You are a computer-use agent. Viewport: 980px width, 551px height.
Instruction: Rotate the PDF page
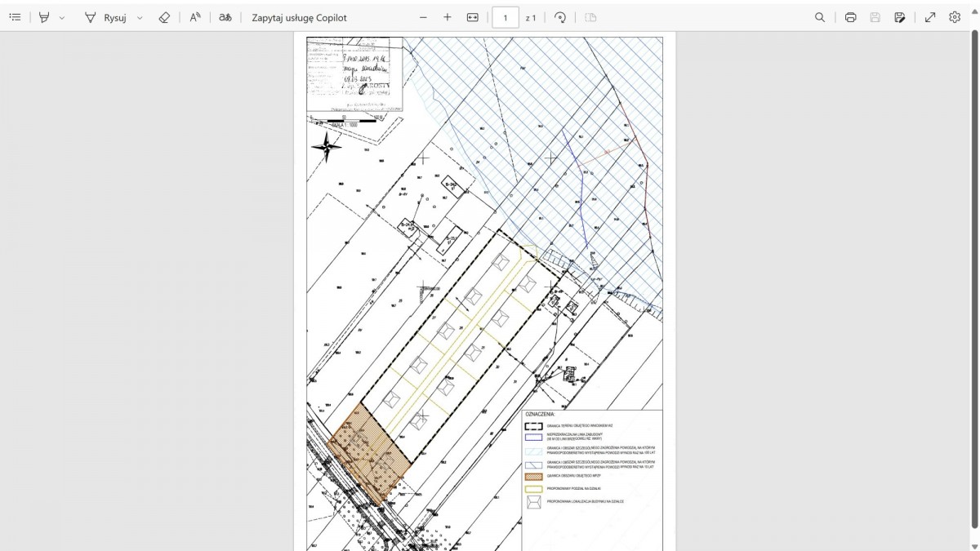coord(560,17)
